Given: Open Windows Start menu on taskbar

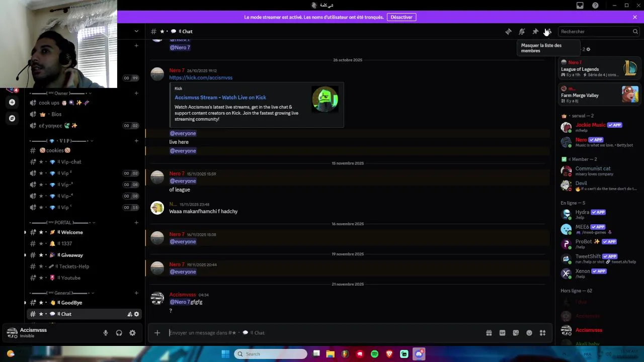Looking at the screenshot, I should 225,354.
